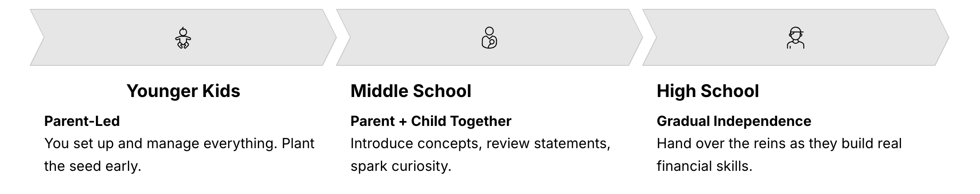Click the baby icon in first arrow
This screenshot has height=194, width=980.
click(x=183, y=38)
